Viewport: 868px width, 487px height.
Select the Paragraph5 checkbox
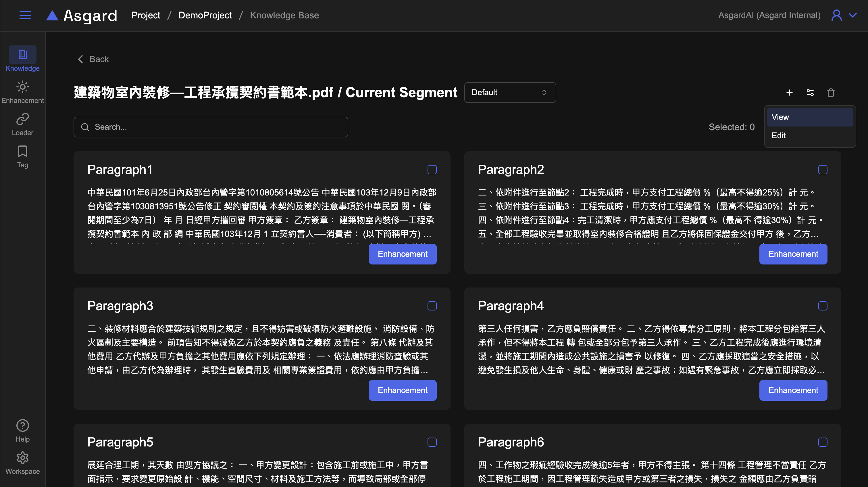[432, 442]
